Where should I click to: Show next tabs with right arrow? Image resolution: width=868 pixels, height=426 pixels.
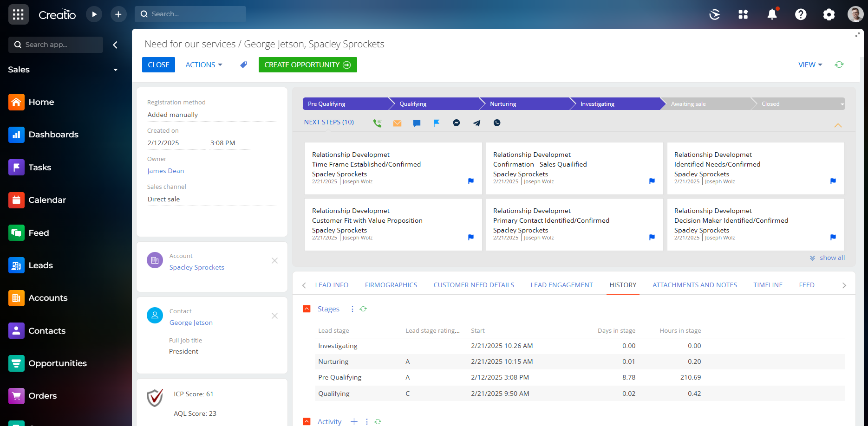tap(844, 285)
